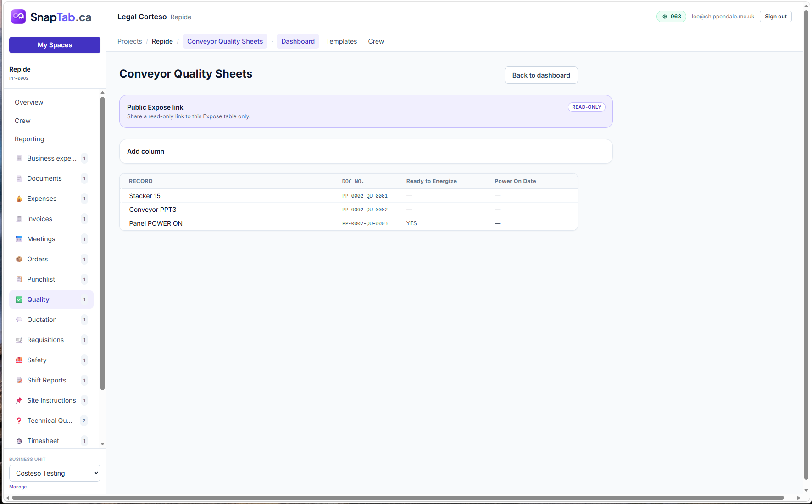
Task: Click the Ready to Energize column header
Action: (431, 181)
